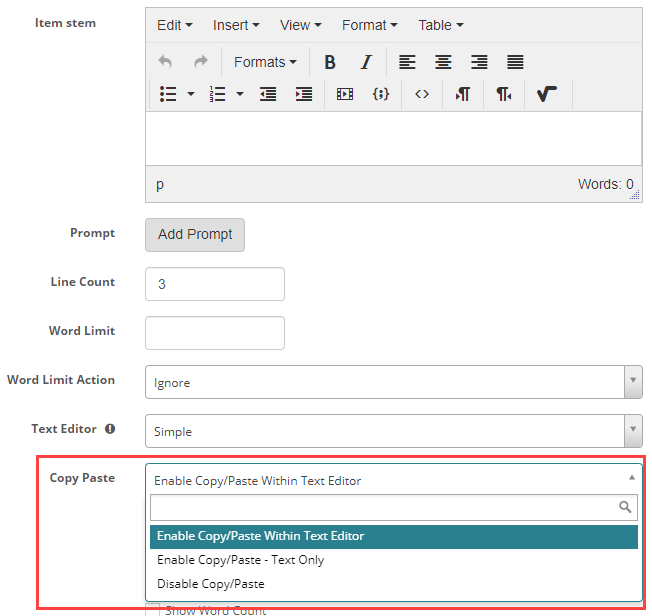
Task: Open the Formats dropdown
Action: tap(265, 62)
